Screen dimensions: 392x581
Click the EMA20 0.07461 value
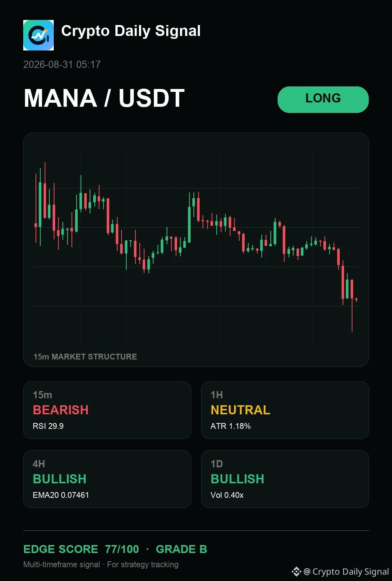pos(61,495)
